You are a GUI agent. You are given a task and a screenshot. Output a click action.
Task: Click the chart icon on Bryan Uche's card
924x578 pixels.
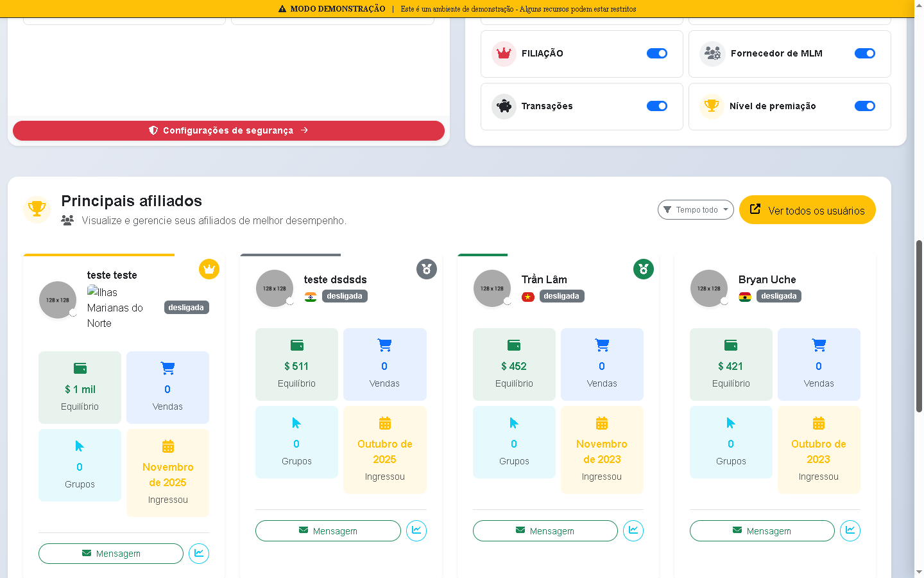coord(850,530)
